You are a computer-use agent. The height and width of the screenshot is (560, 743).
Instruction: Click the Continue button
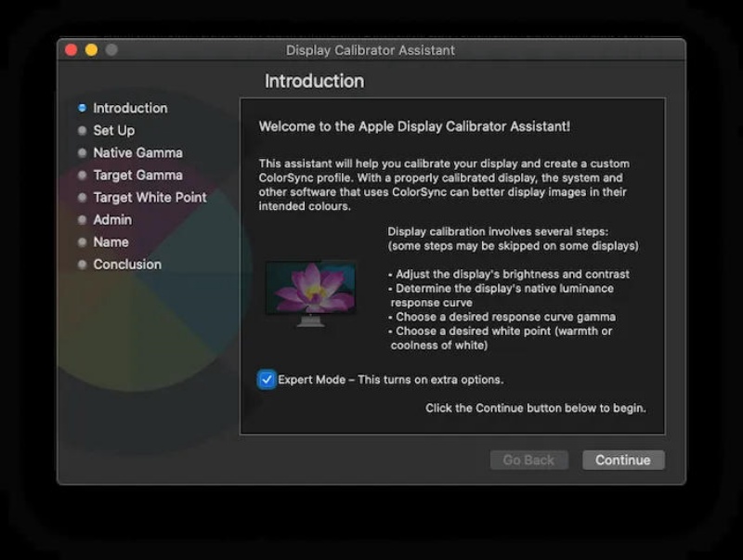point(623,460)
